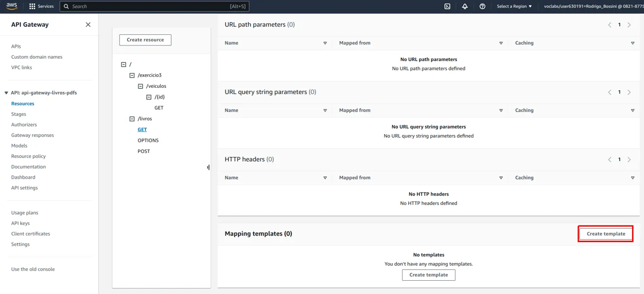
Task: Sort URL path parameters by Caching
Action: click(x=632, y=43)
